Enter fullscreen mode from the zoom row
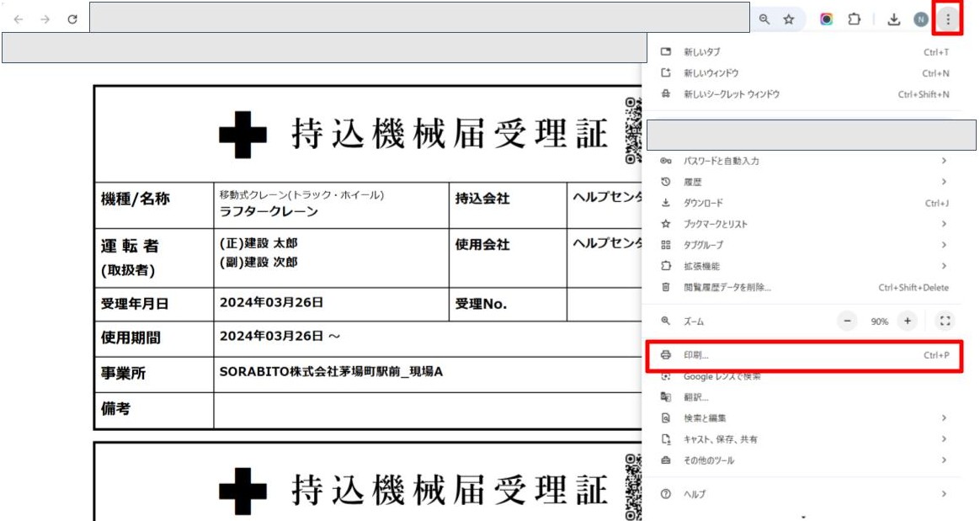The width and height of the screenshot is (980, 521). click(945, 321)
